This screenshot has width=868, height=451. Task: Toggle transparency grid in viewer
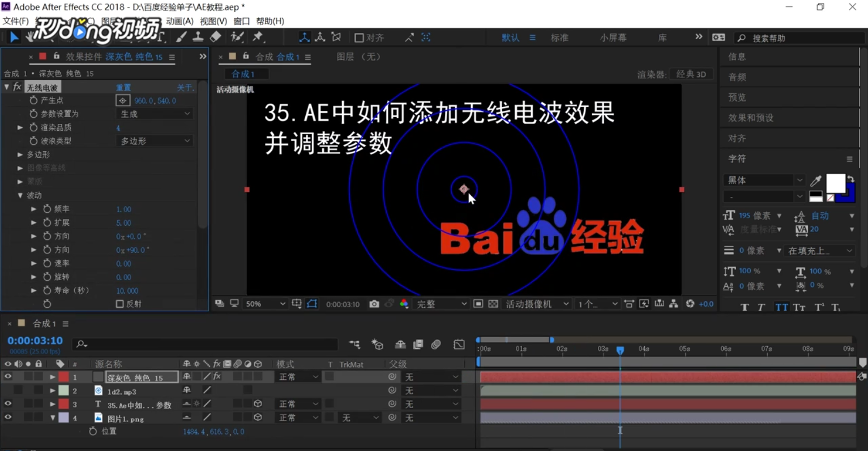pos(493,304)
